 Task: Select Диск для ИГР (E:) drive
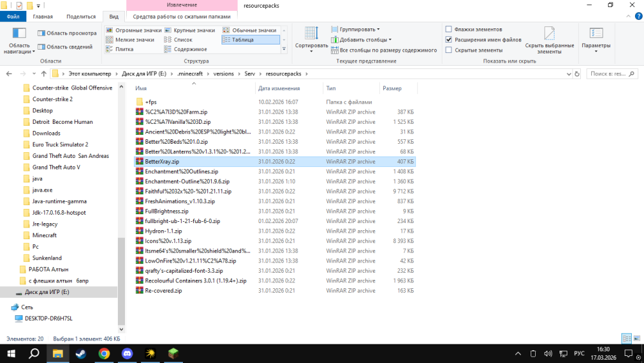pos(47,292)
